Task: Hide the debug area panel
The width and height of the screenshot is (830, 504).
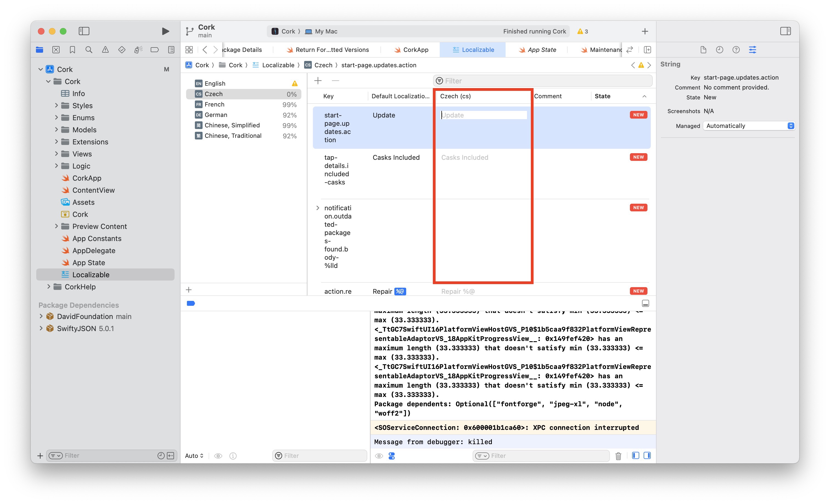Action: (645, 304)
